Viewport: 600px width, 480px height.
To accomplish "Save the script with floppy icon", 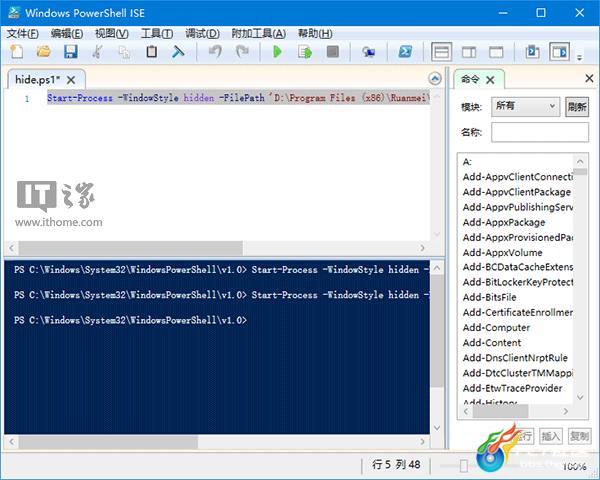I will 71,52.
